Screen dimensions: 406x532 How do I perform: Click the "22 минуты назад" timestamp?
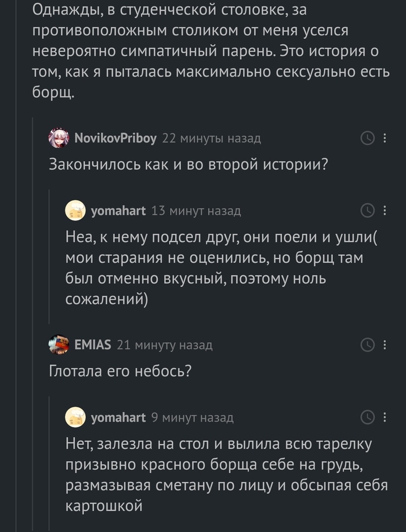(211, 138)
